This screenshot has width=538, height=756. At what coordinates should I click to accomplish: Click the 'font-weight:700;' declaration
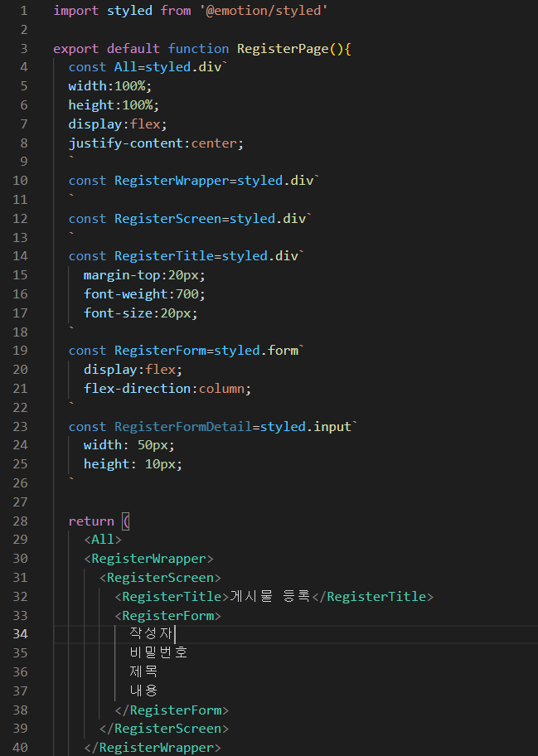(144, 294)
